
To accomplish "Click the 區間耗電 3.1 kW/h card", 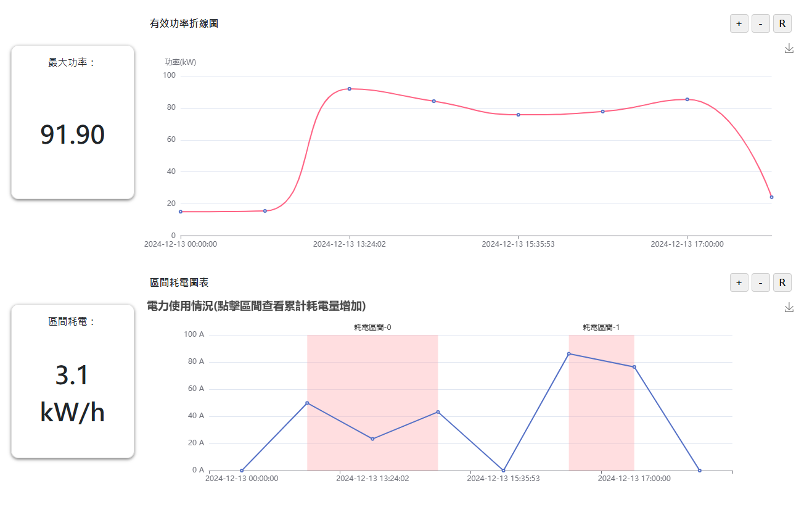I will point(72,379).
